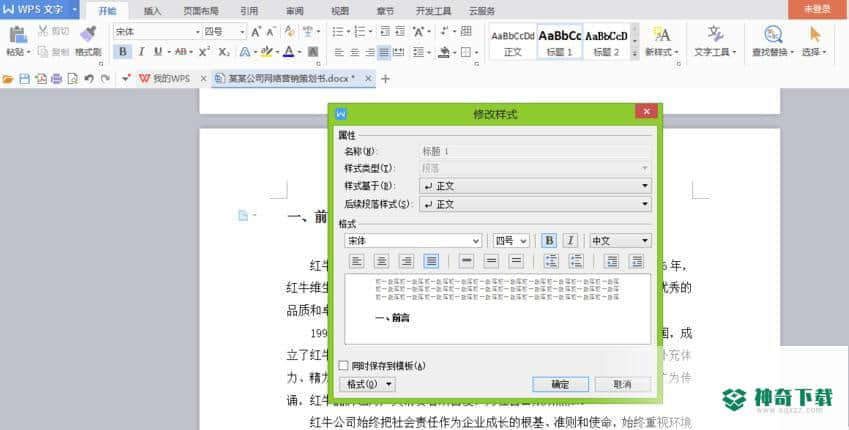Screen dimensions: 849x430
Task: Click increase indent icon in dialog
Action: coord(636,262)
